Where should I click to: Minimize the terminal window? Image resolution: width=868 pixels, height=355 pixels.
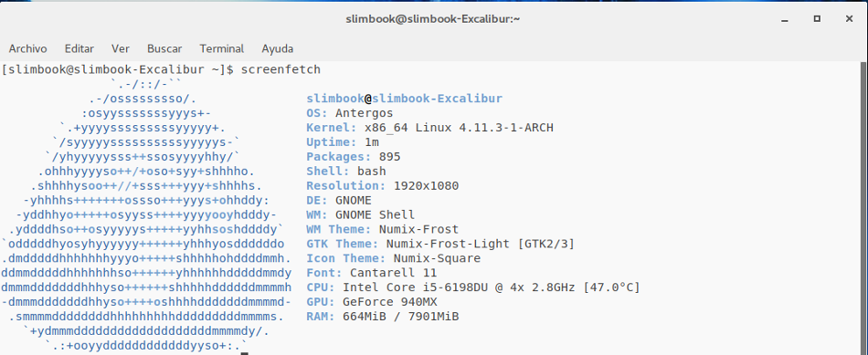point(785,19)
